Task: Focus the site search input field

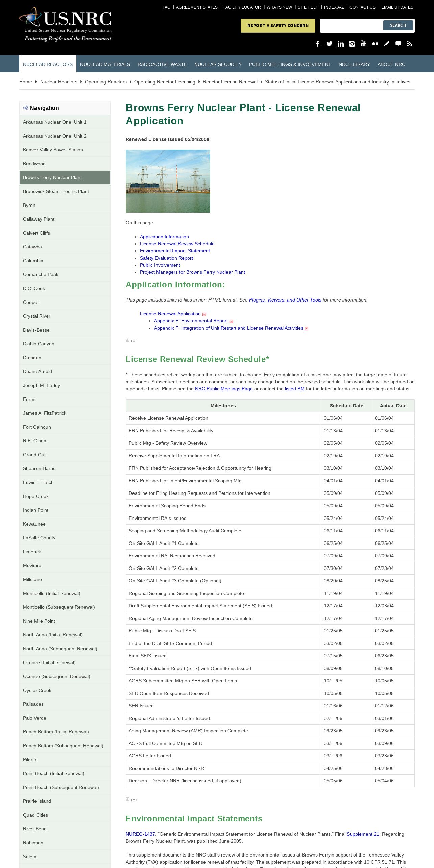Action: tap(352, 26)
